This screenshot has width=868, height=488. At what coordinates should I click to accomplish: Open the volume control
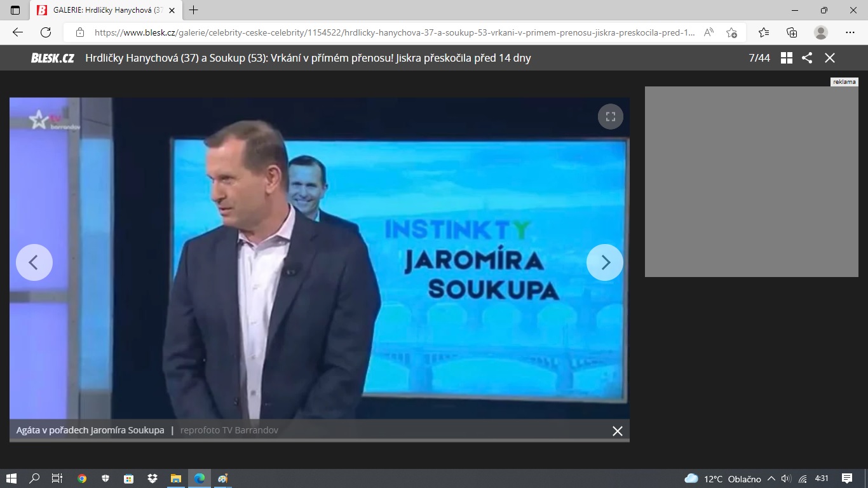click(787, 478)
